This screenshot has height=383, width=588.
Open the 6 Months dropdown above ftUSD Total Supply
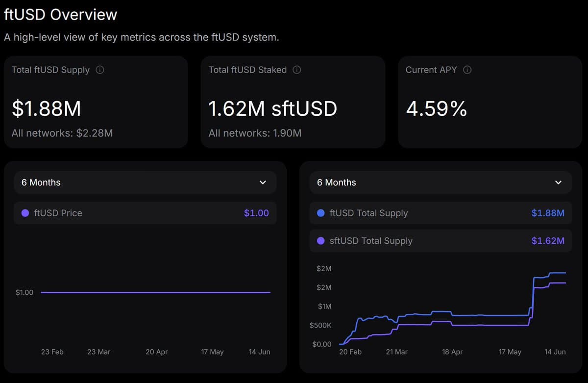(441, 182)
